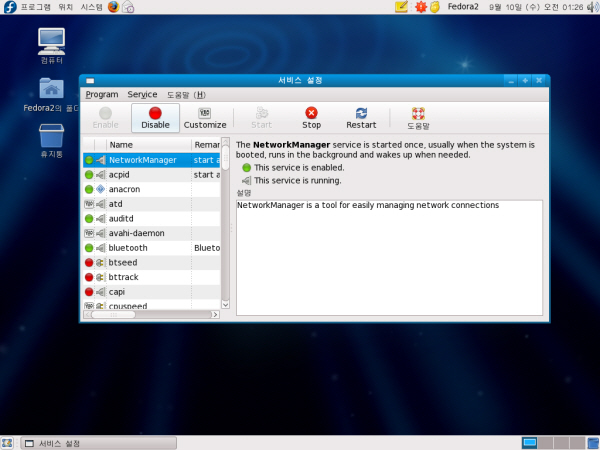The width and height of the screenshot is (600, 450).
Task: Click the horizontal scrollbar right arrow
Action: 215,315
